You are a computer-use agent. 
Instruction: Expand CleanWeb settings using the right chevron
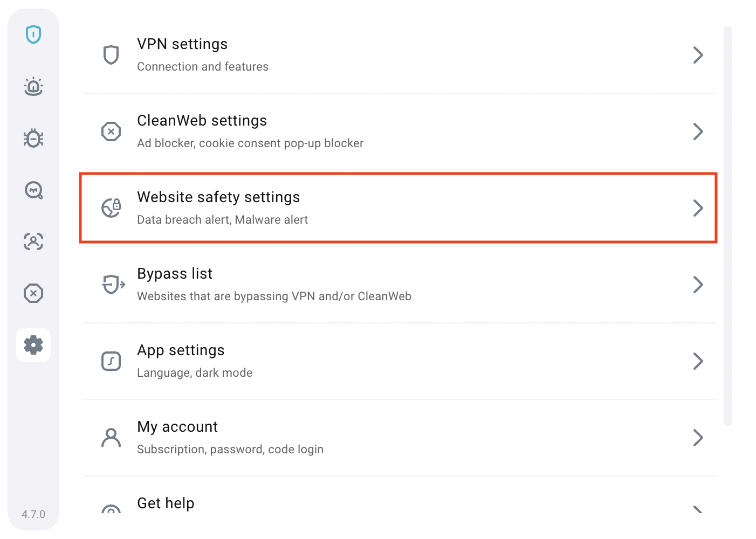[x=698, y=132]
